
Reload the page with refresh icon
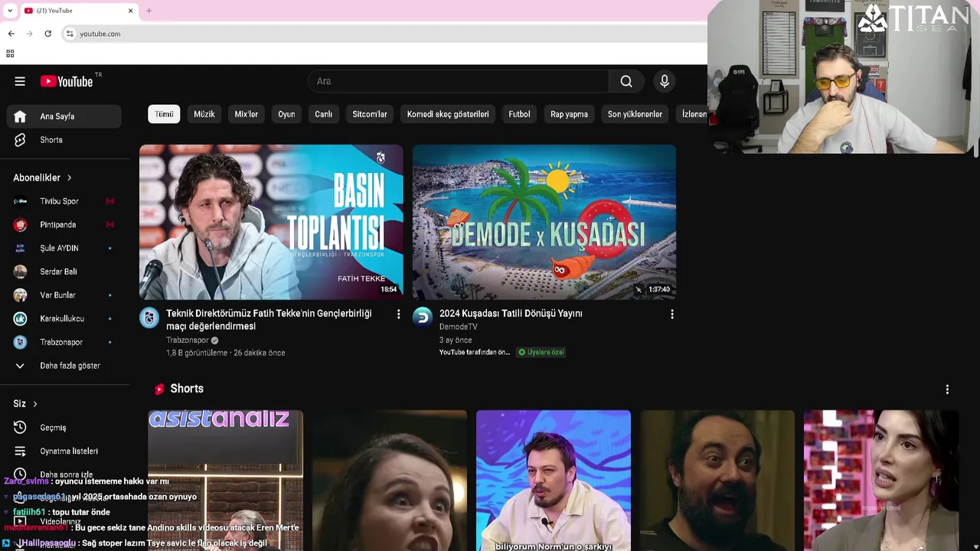(x=47, y=34)
